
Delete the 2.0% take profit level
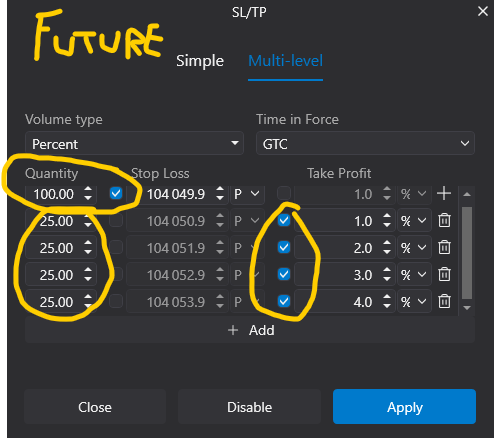(444, 247)
